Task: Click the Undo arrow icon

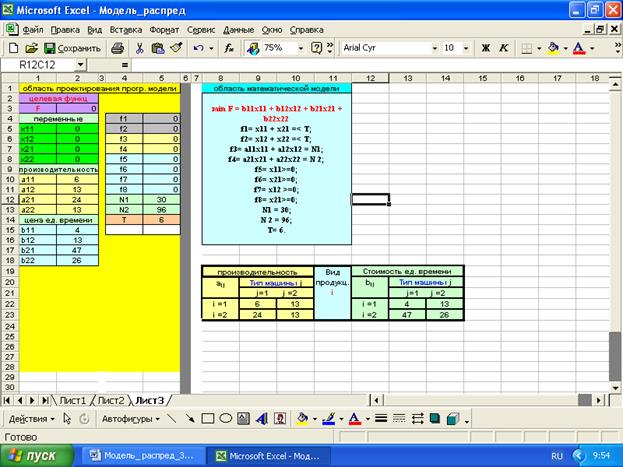Action: click(x=200, y=47)
